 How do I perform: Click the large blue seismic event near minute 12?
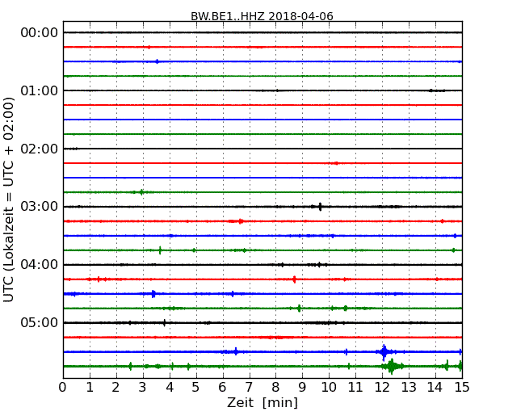[x=384, y=352]
